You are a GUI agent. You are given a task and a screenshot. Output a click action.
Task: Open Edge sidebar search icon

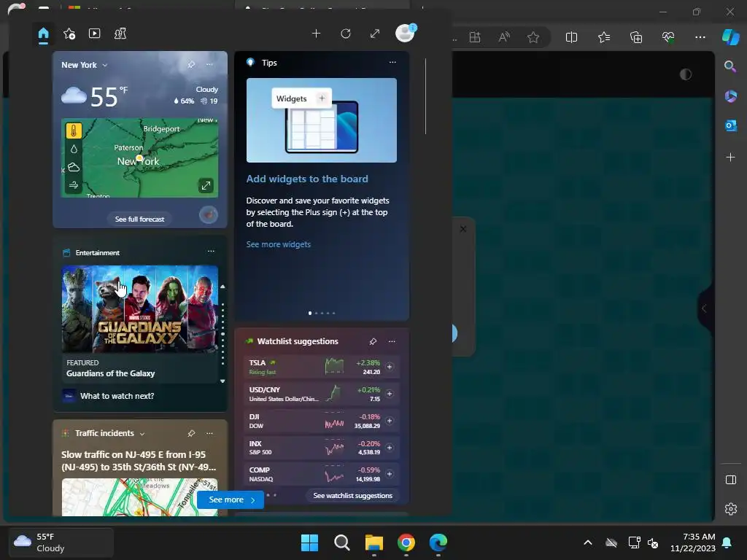(730, 66)
